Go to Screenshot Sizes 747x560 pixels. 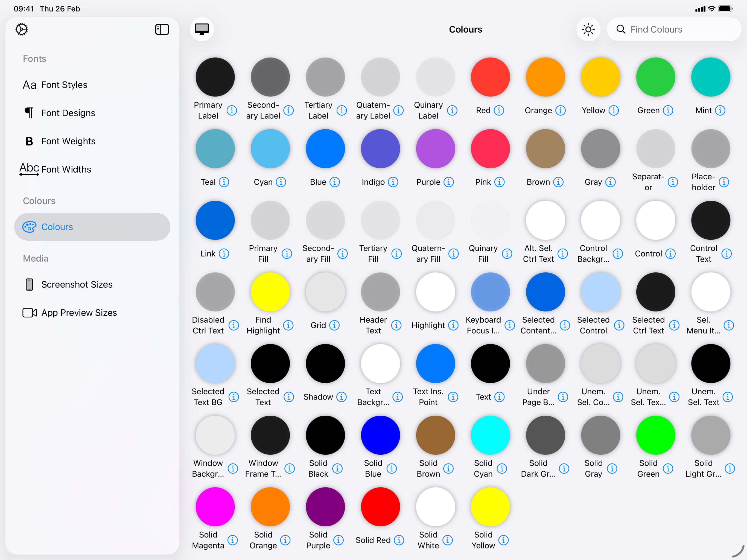click(77, 284)
